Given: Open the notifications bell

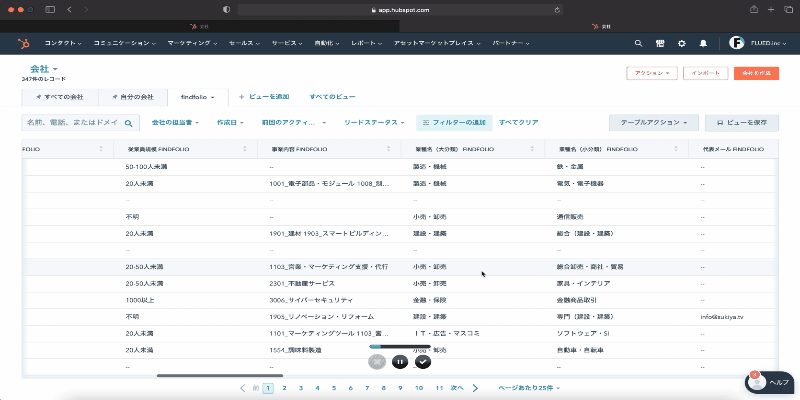Looking at the screenshot, I should click(x=703, y=44).
